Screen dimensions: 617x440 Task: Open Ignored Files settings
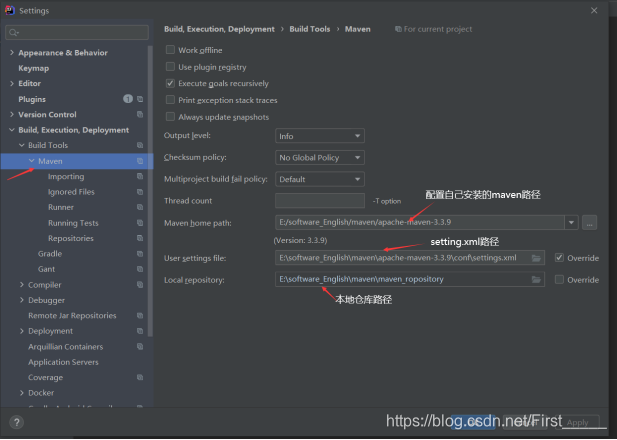pyautogui.click(x=71, y=192)
